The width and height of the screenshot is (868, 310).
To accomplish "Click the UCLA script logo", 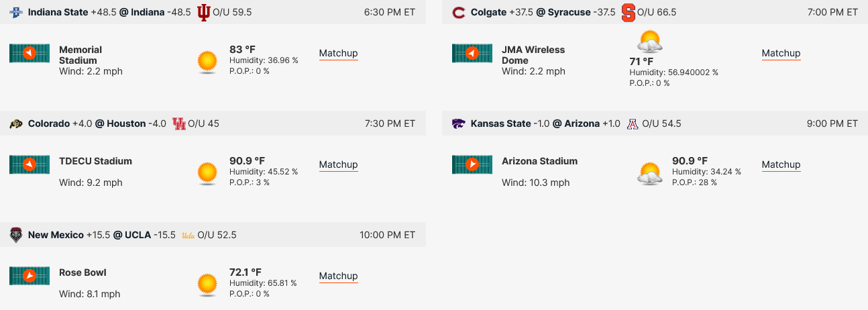I will 188,236.
